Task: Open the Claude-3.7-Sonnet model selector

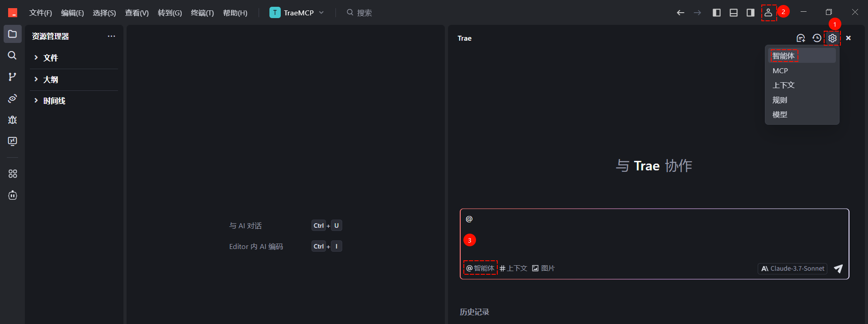Action: [x=793, y=268]
